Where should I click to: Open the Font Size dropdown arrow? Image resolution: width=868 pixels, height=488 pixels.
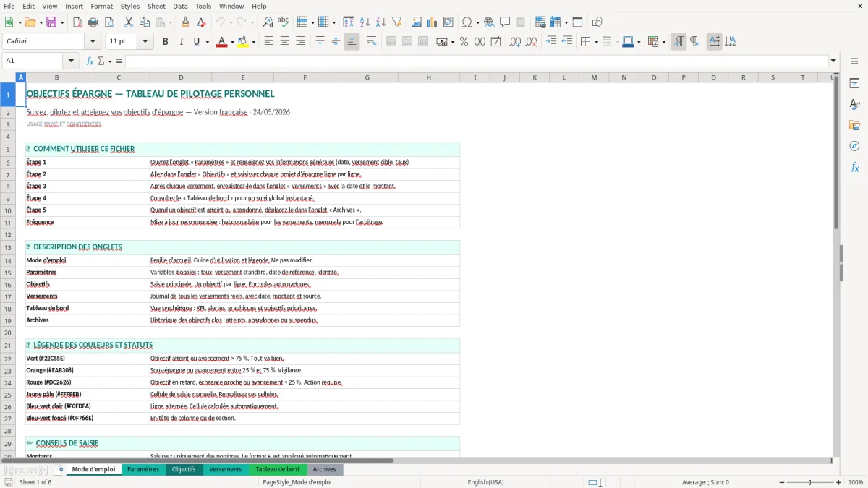[145, 42]
